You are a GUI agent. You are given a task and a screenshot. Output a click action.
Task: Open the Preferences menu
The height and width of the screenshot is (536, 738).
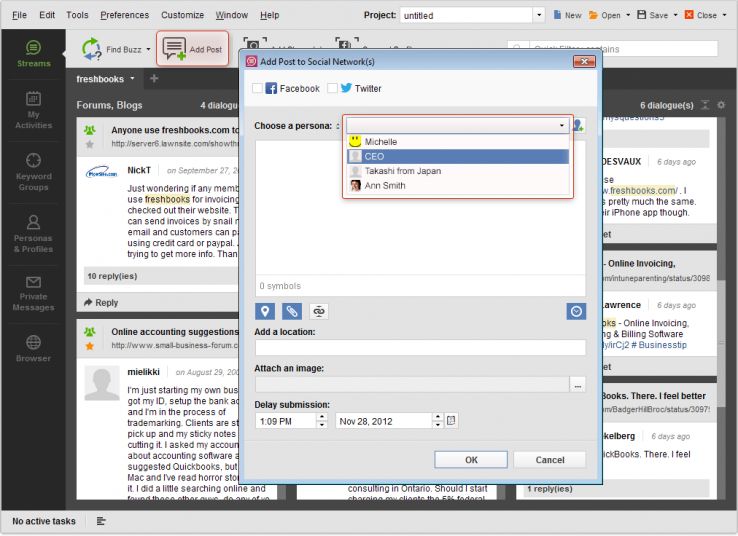click(x=125, y=15)
